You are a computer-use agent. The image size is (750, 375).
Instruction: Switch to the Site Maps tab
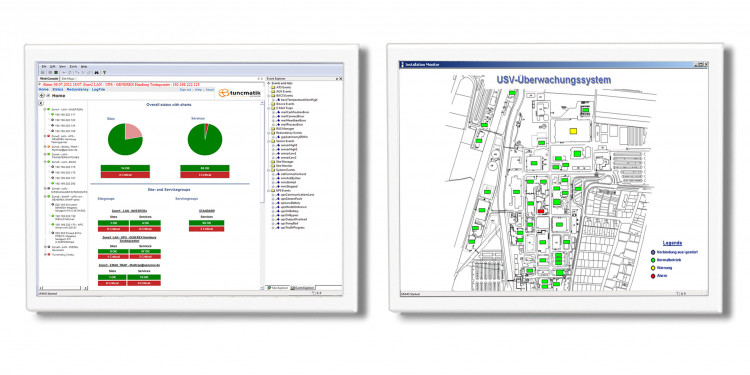pos(68,78)
